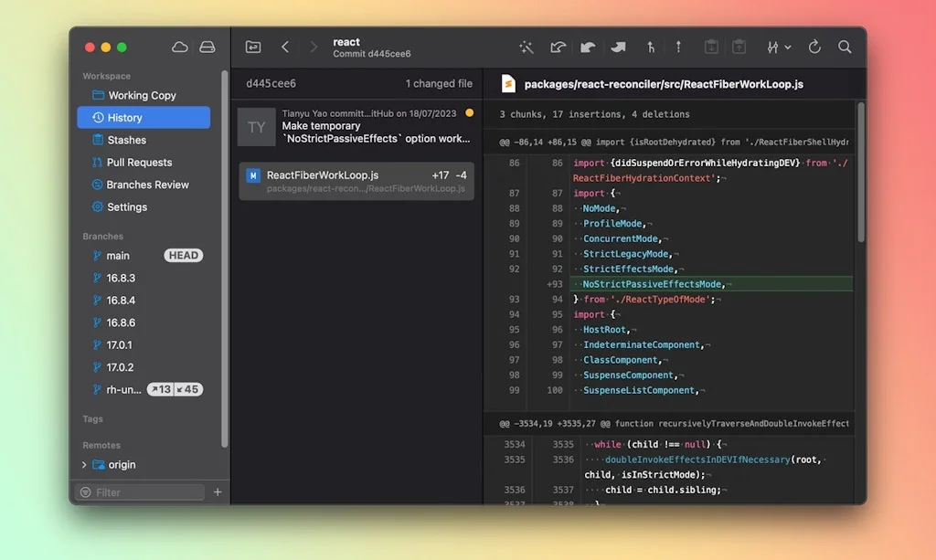Stash changes via the stash clipboard icon
This screenshot has width=936, height=560.
click(711, 47)
